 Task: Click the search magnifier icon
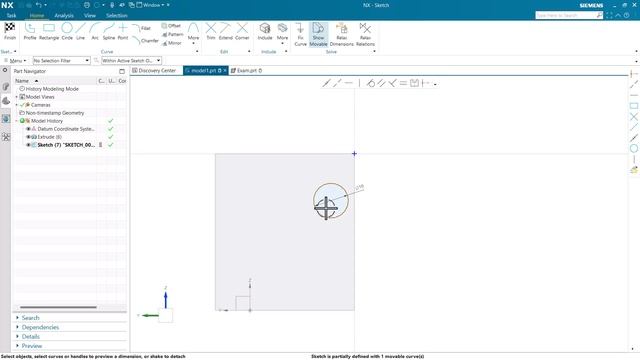pos(599,15)
